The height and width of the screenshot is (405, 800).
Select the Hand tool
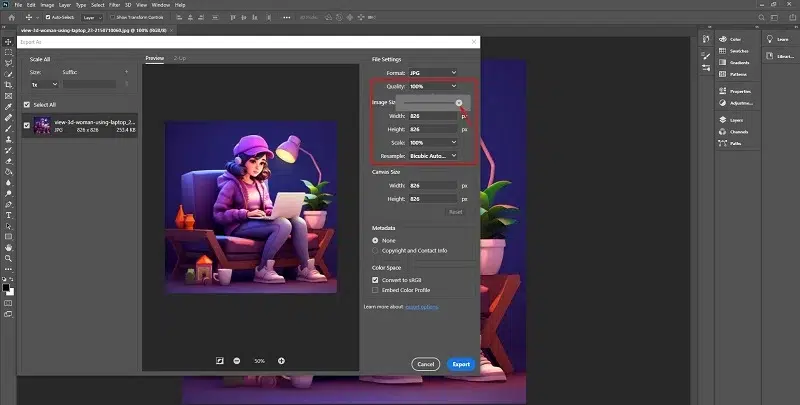coord(8,248)
